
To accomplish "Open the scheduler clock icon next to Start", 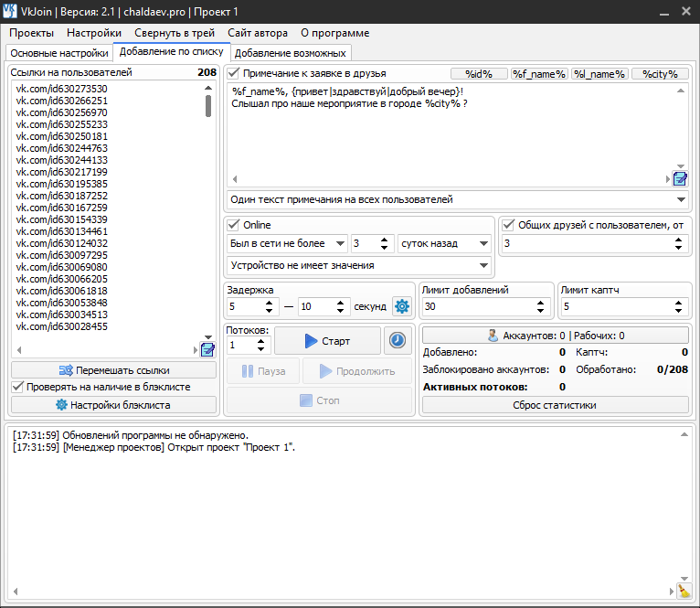I will (398, 340).
